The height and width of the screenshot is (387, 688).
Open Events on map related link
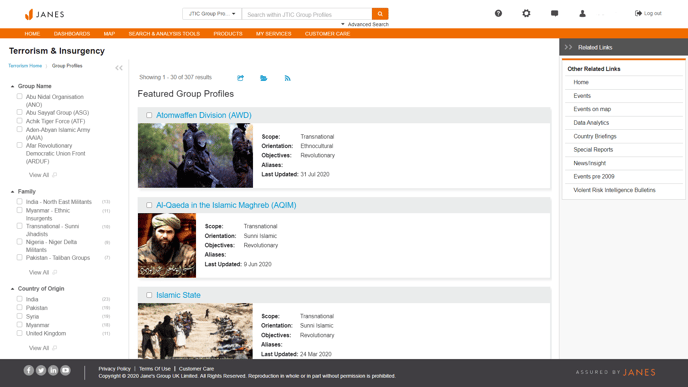592,109
